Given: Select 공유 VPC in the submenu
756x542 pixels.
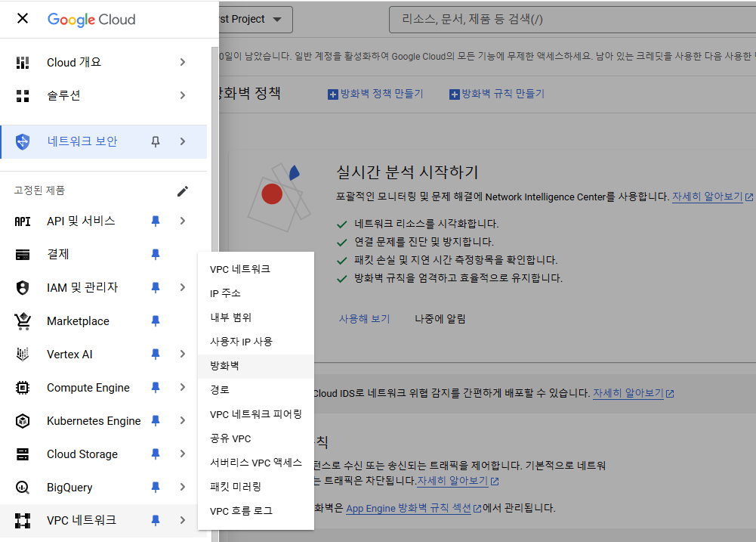Looking at the screenshot, I should 255,438.
